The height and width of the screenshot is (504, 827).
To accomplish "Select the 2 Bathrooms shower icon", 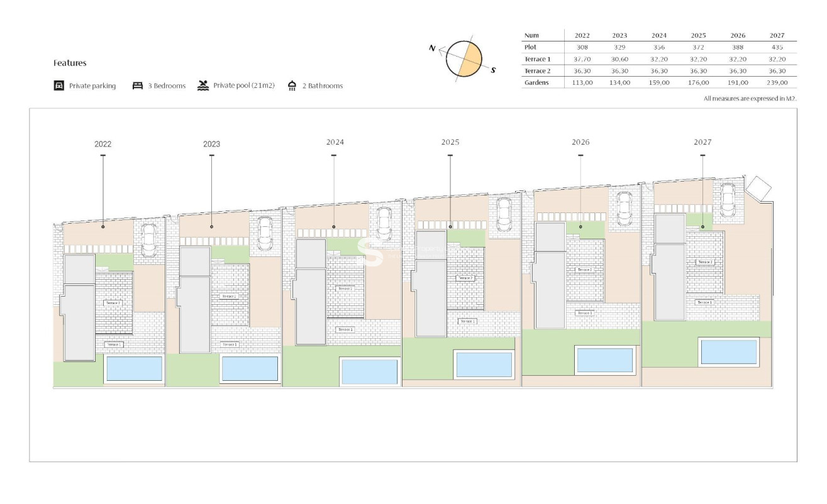I will point(291,85).
